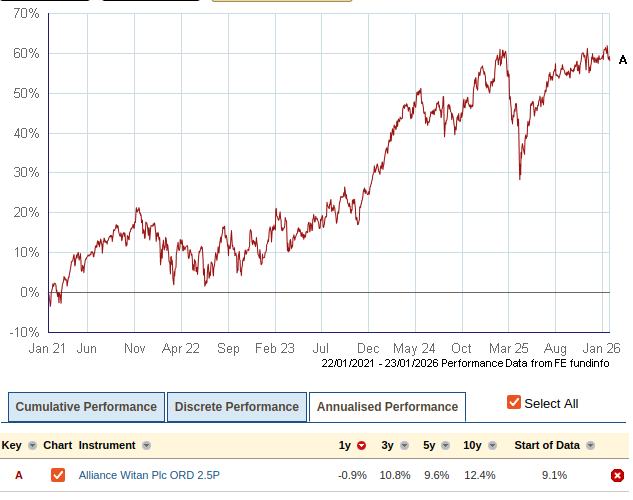The image size is (633, 500).
Task: Sort by Start of Data dropdown arrow
Action: (x=593, y=446)
